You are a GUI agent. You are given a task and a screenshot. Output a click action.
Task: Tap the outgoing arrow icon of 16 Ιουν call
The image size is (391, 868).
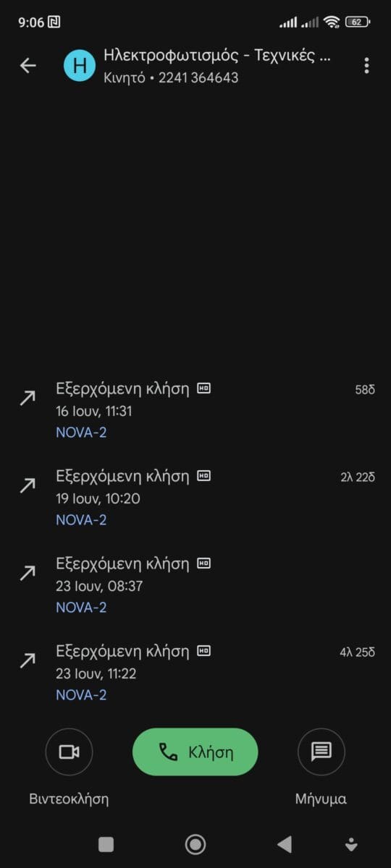click(x=28, y=398)
